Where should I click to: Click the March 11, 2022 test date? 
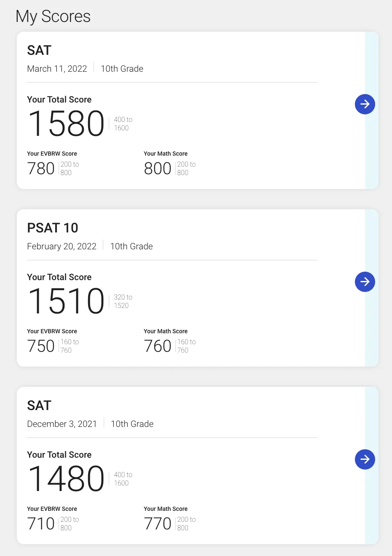pos(57,69)
